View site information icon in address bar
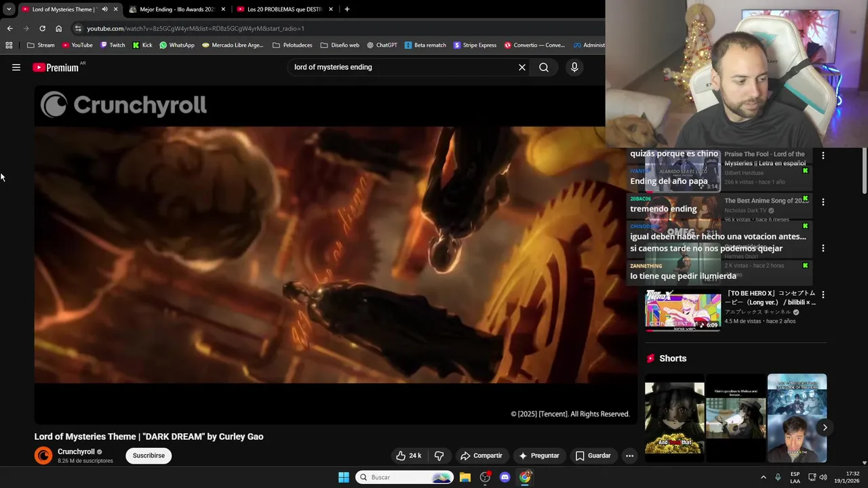 [78, 28]
